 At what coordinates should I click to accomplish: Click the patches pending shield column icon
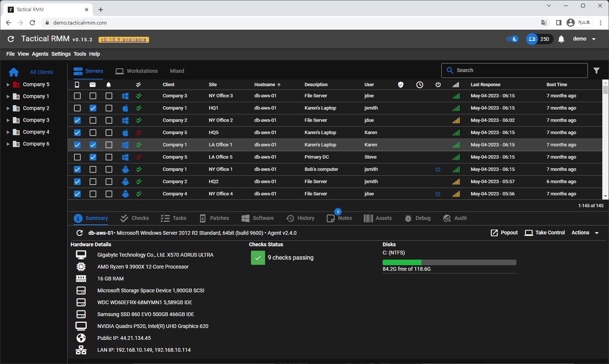coord(401,85)
